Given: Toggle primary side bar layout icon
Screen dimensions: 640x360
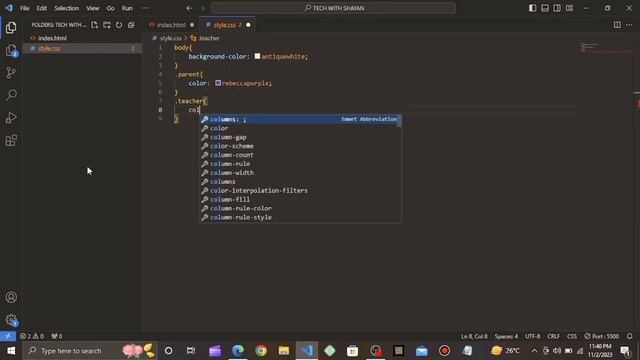Looking at the screenshot, I should (532, 8).
